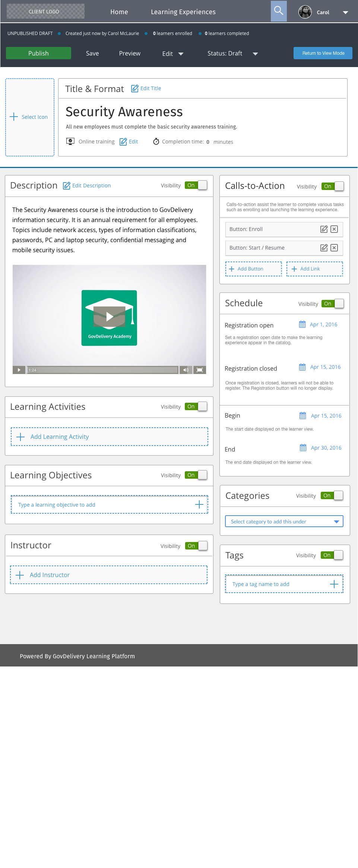The height and width of the screenshot is (868, 358).
Task: Click plus to add the tag
Action: [334, 584]
